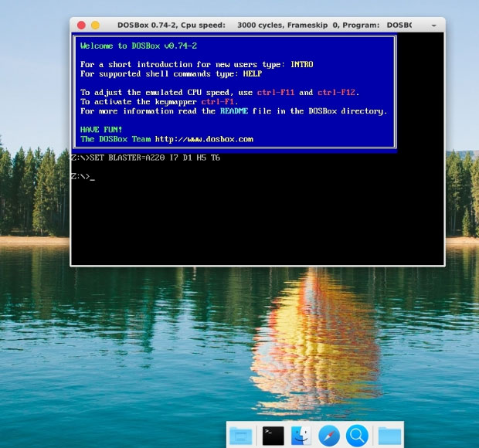Close the DOSBox window with the red button

(81, 25)
